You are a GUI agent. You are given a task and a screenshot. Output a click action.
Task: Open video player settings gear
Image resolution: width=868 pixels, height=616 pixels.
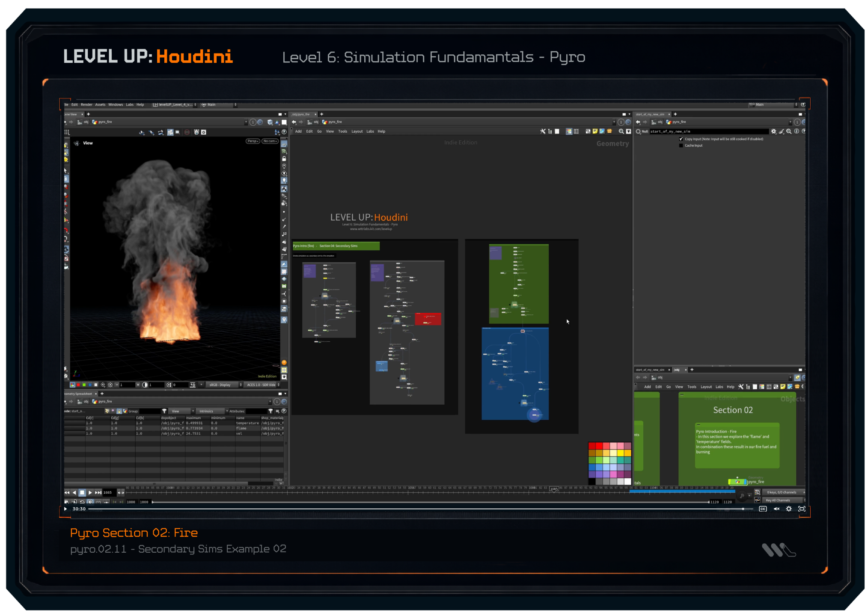[x=789, y=509]
